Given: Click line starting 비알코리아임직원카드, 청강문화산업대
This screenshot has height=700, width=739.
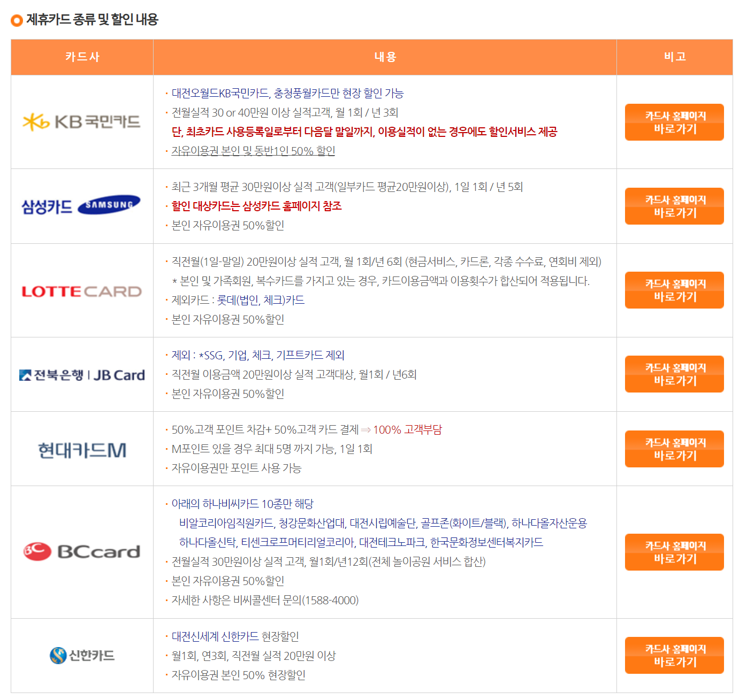Looking at the screenshot, I should (x=383, y=523).
